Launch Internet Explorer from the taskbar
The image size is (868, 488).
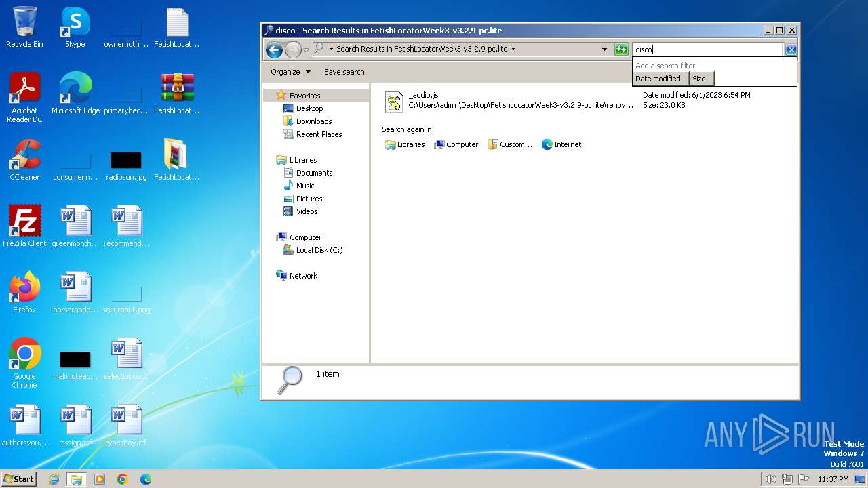point(54,479)
